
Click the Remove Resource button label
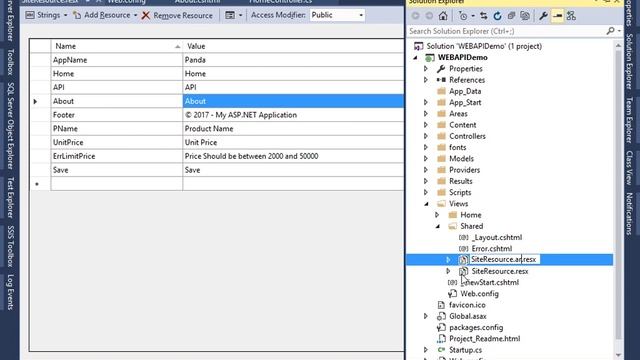[x=183, y=16]
